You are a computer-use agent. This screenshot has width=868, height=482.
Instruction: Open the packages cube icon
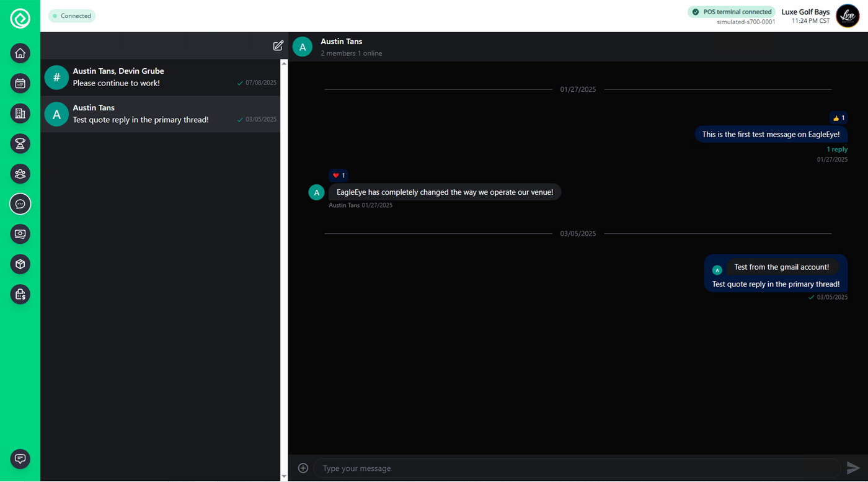pos(20,264)
